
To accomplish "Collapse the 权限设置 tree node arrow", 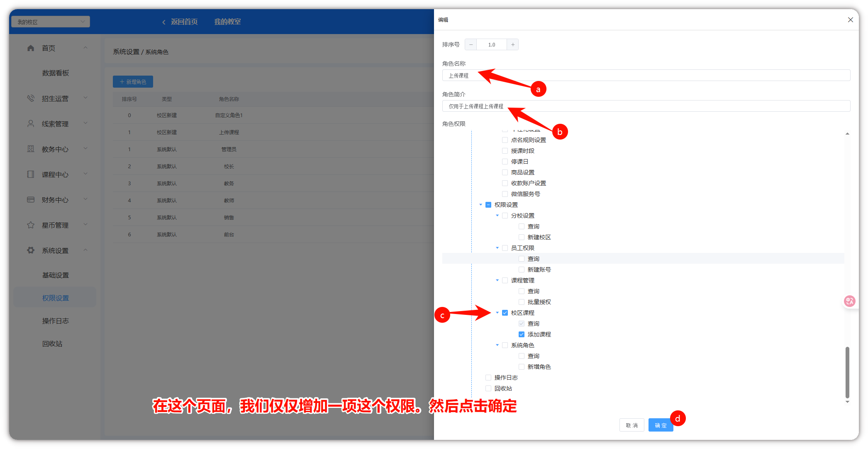I will [481, 205].
